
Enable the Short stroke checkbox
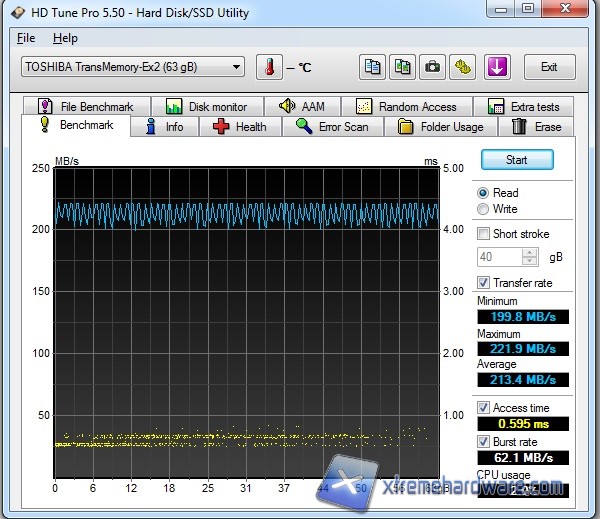click(484, 234)
